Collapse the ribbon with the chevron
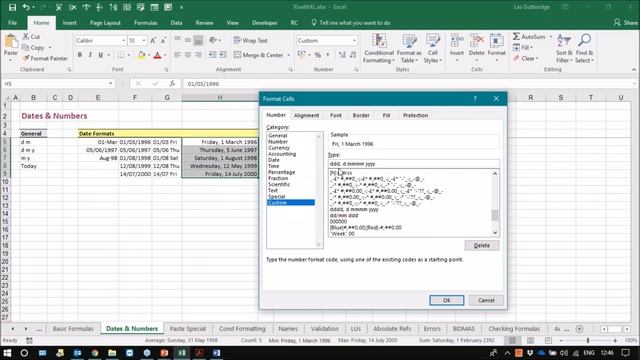The width and height of the screenshot is (640, 360). 634,70
